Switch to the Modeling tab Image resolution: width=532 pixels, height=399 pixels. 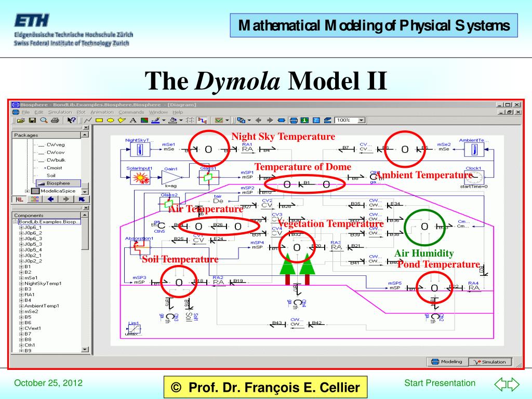click(x=447, y=362)
